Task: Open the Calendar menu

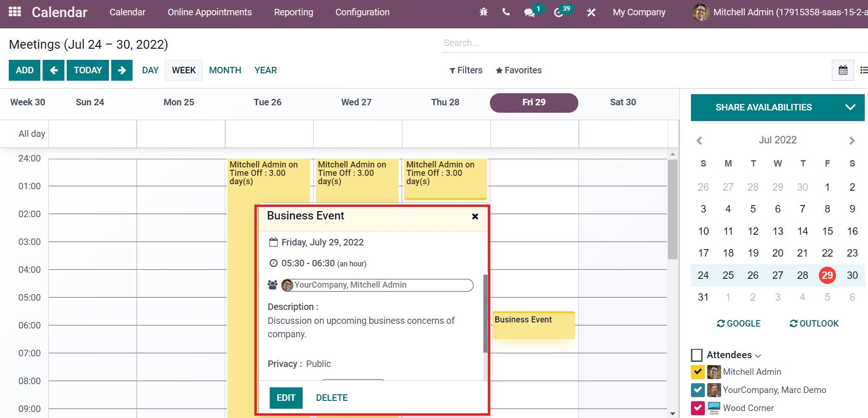Action: point(127,13)
